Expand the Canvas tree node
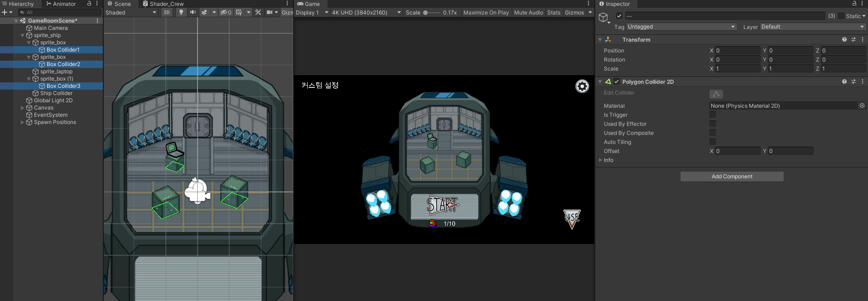Viewport: 868px width, 301px height. click(23, 108)
